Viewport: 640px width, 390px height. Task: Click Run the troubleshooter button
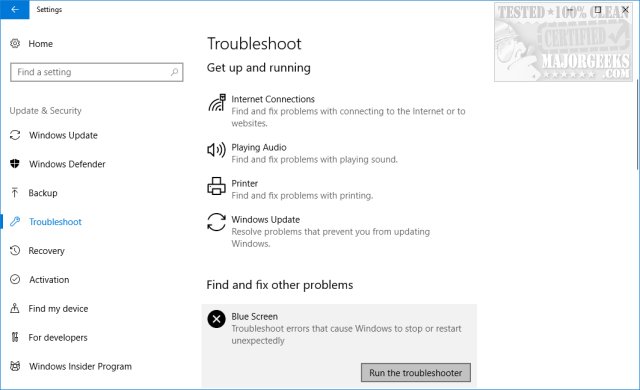click(416, 373)
